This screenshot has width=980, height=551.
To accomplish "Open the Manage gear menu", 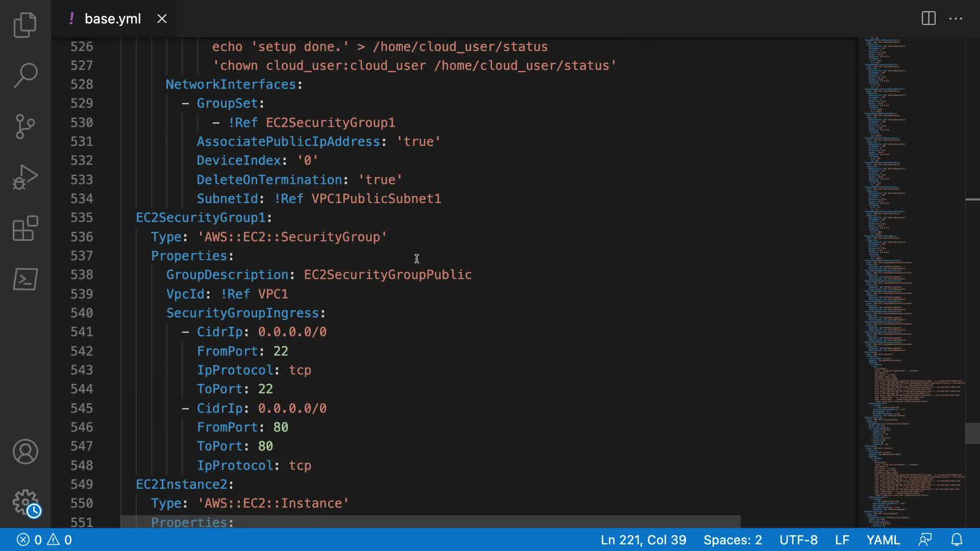I will [25, 503].
